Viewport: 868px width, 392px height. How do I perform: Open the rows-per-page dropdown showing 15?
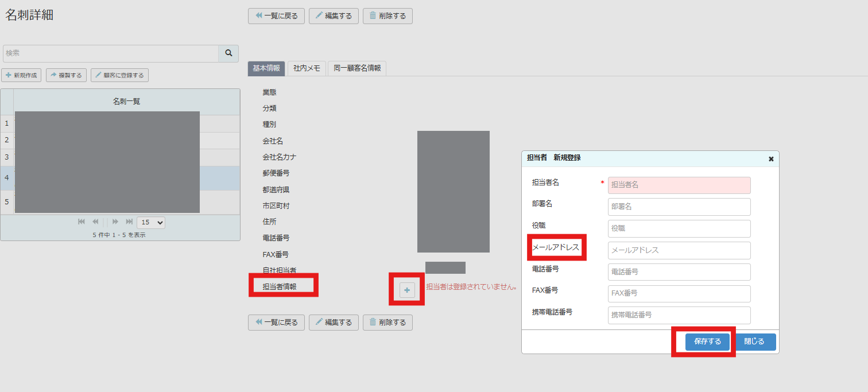(x=151, y=222)
